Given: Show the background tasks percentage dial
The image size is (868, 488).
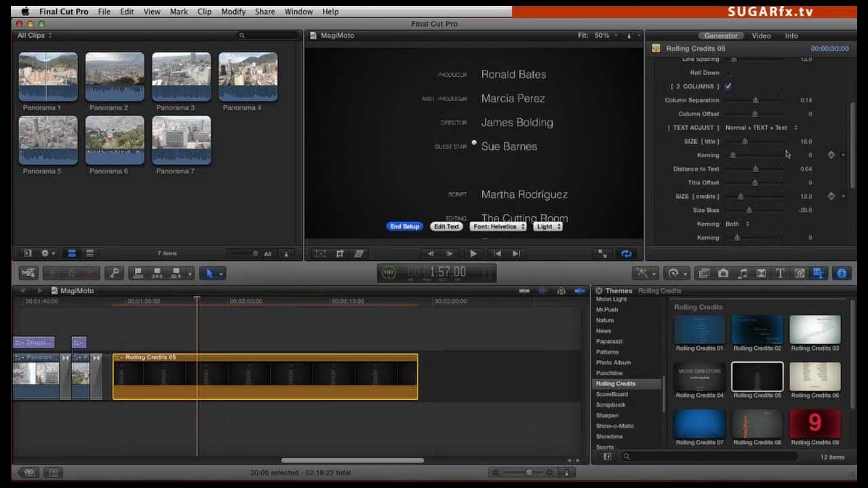Looking at the screenshot, I should coord(389,272).
